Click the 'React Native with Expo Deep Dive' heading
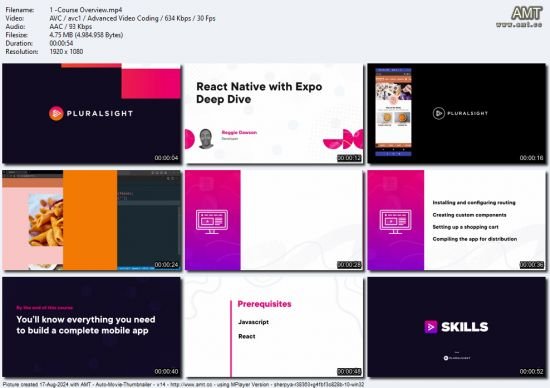 pos(259,93)
